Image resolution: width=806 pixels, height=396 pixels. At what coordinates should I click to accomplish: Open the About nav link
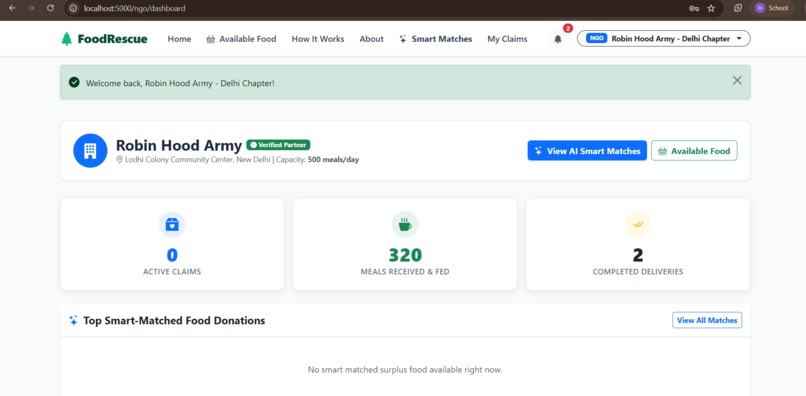(x=372, y=39)
